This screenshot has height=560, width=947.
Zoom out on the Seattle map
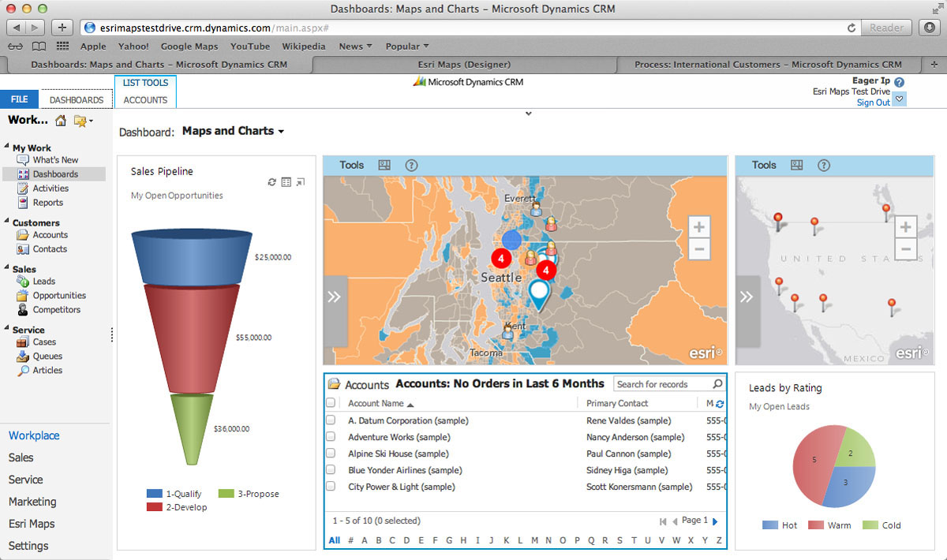(x=698, y=249)
